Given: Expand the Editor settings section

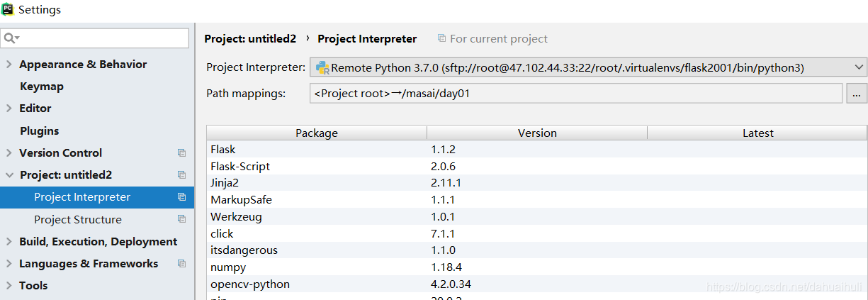Looking at the screenshot, I should pos(9,109).
